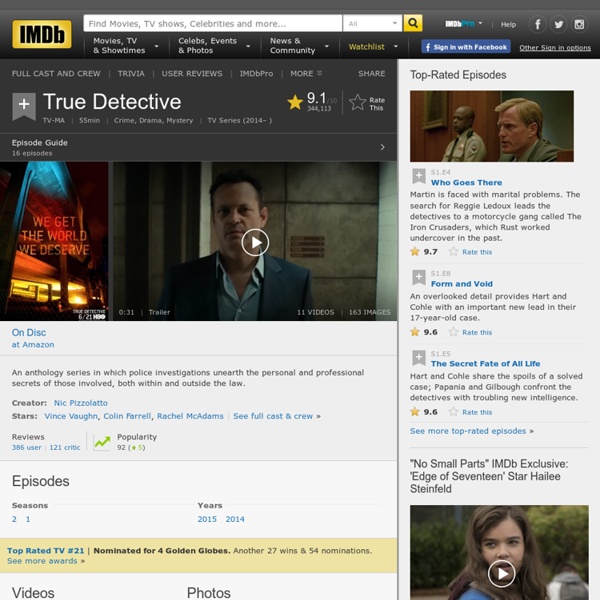Open Other Sign in options
The height and width of the screenshot is (600, 600).
(555, 48)
